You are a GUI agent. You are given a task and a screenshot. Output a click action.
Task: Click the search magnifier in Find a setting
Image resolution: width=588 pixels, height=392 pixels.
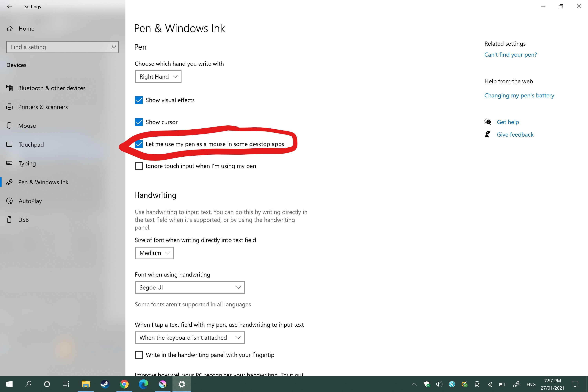point(113,47)
